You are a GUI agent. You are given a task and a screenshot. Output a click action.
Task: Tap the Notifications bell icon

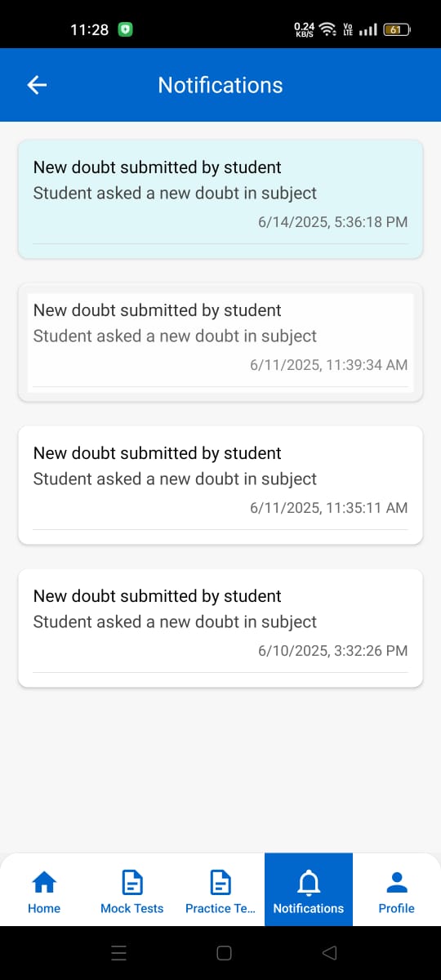pyautogui.click(x=309, y=883)
